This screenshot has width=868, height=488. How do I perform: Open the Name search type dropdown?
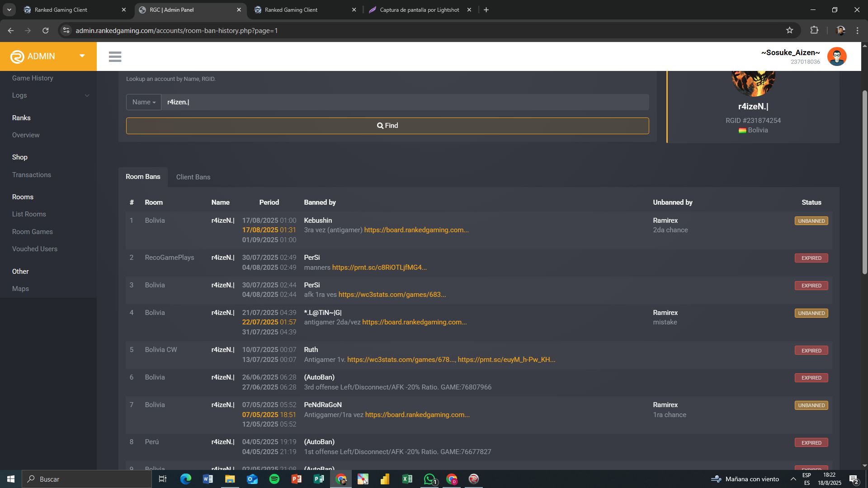point(144,102)
